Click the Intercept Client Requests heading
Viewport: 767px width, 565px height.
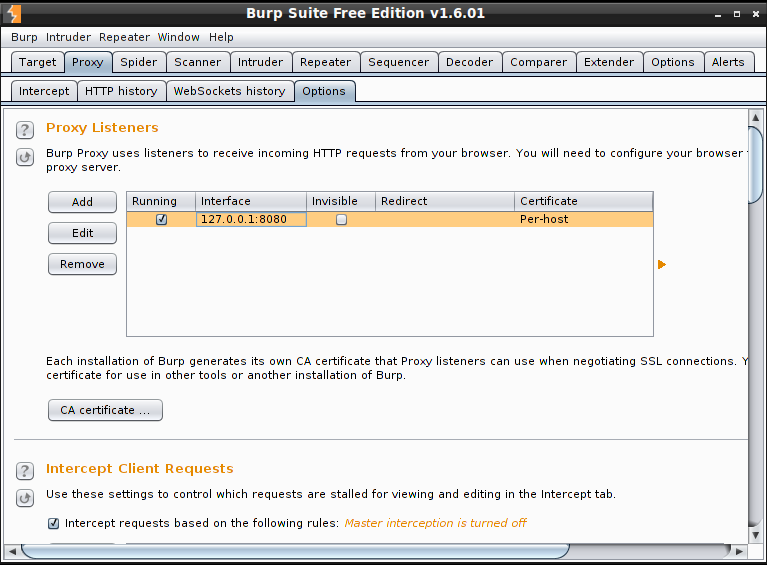click(139, 469)
